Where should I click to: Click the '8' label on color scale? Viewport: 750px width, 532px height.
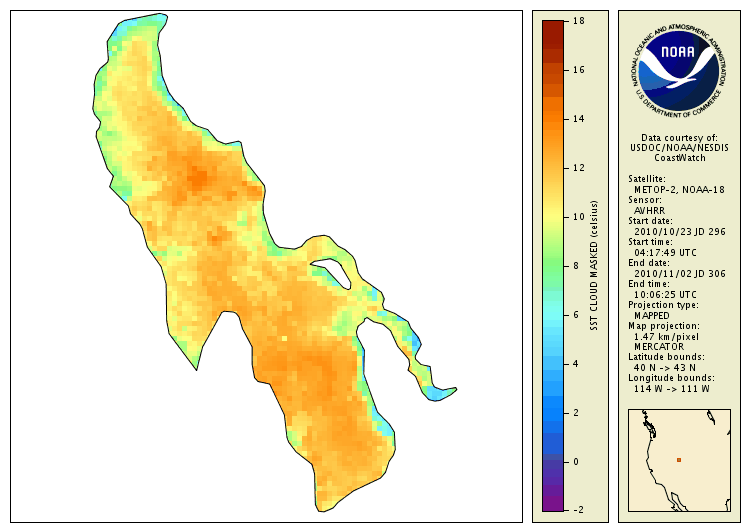click(x=576, y=266)
